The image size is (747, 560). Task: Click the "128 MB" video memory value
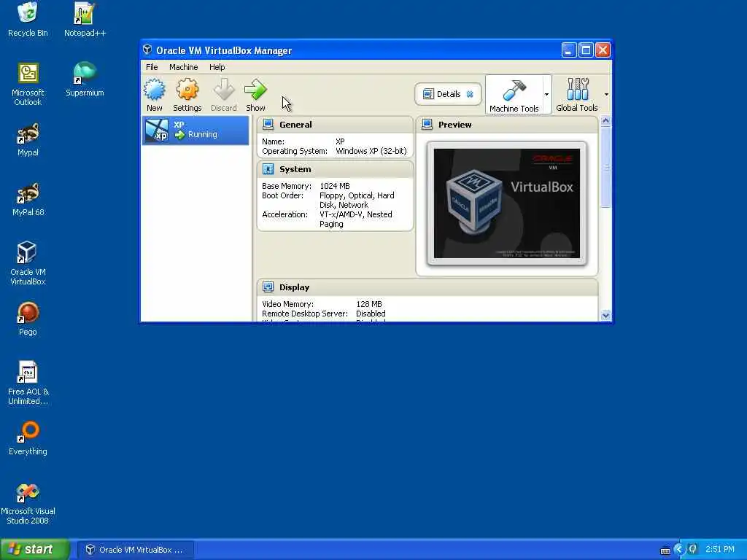click(368, 304)
